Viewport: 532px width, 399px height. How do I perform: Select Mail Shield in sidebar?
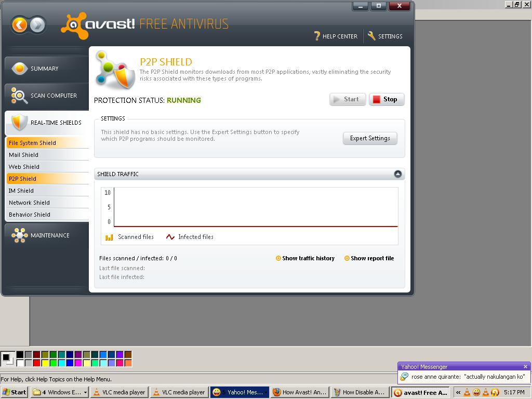[47, 155]
